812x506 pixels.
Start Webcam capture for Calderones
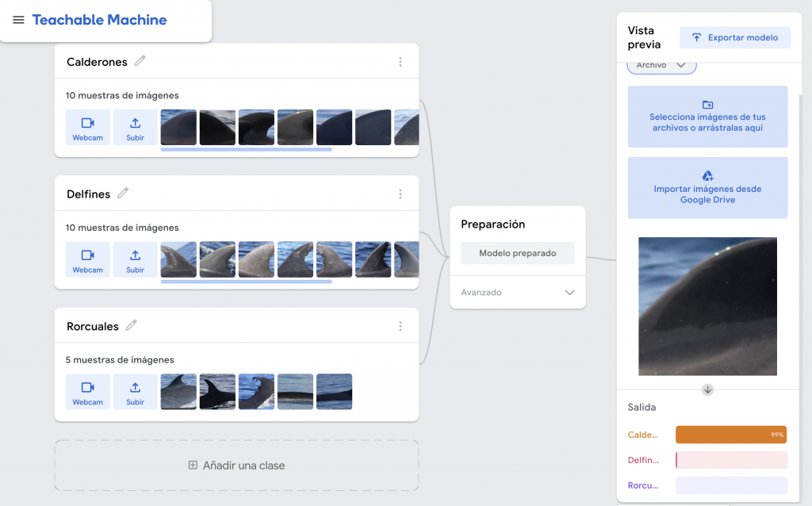click(87, 128)
